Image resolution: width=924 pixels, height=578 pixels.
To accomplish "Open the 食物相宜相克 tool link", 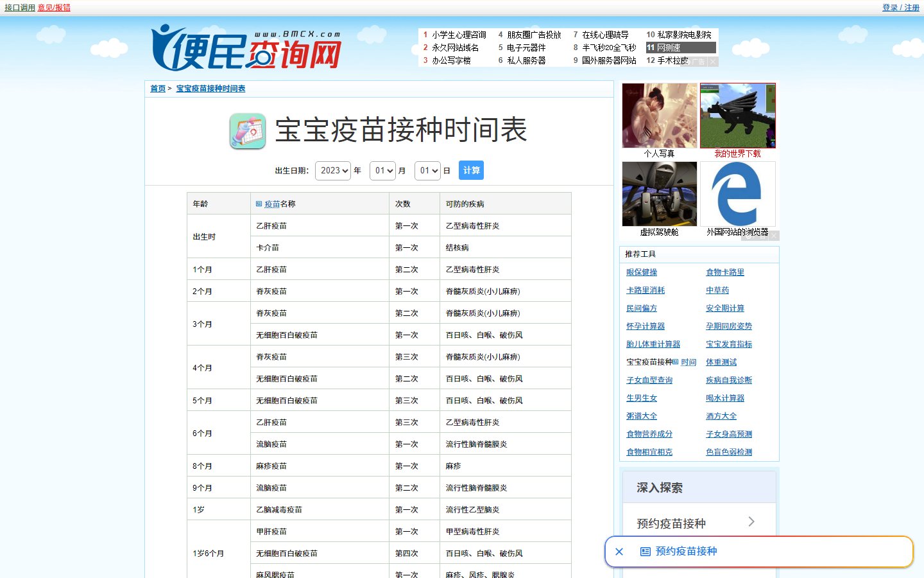I will (x=649, y=452).
